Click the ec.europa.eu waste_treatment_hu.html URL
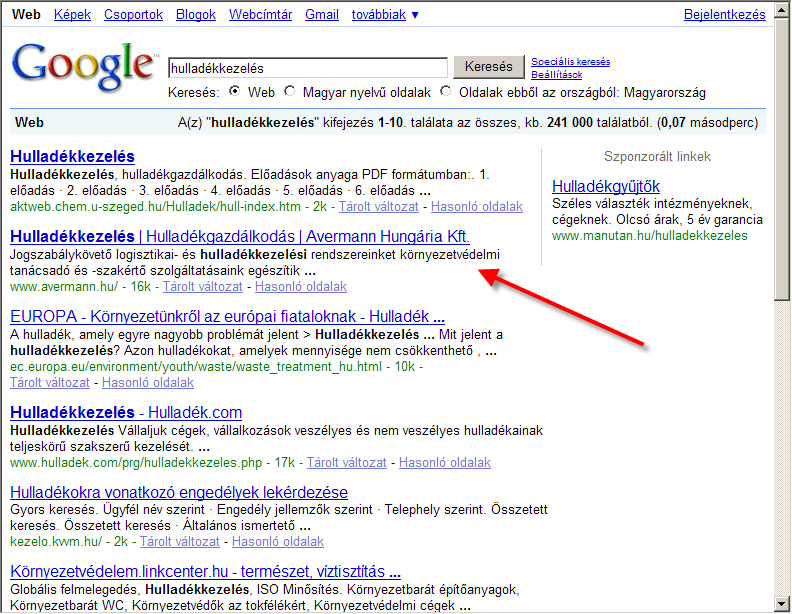Screen dimensions: 792x614 (196, 367)
